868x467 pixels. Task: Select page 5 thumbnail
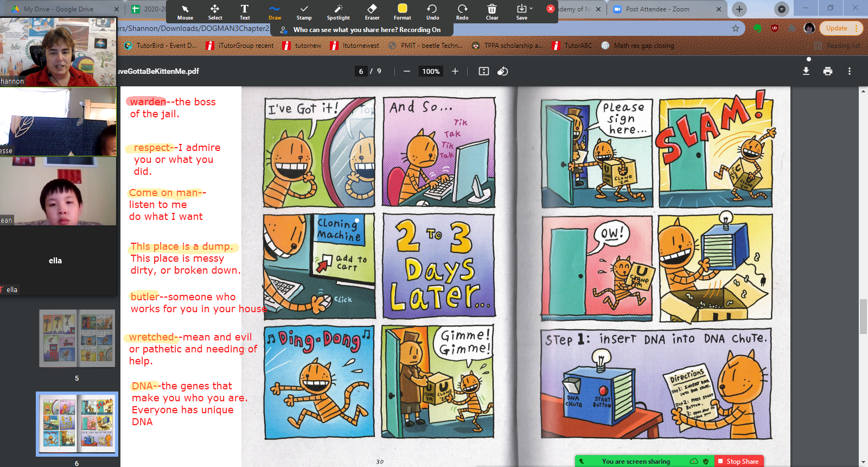pos(77,338)
